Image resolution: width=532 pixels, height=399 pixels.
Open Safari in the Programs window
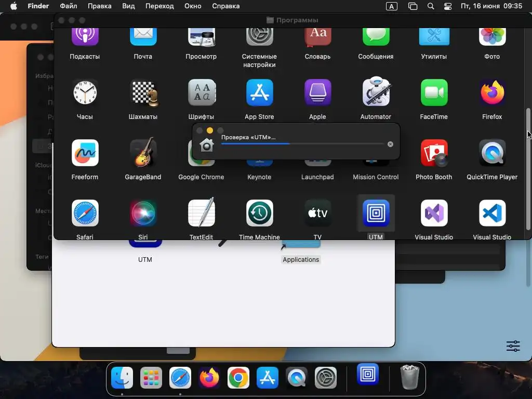[x=85, y=213]
